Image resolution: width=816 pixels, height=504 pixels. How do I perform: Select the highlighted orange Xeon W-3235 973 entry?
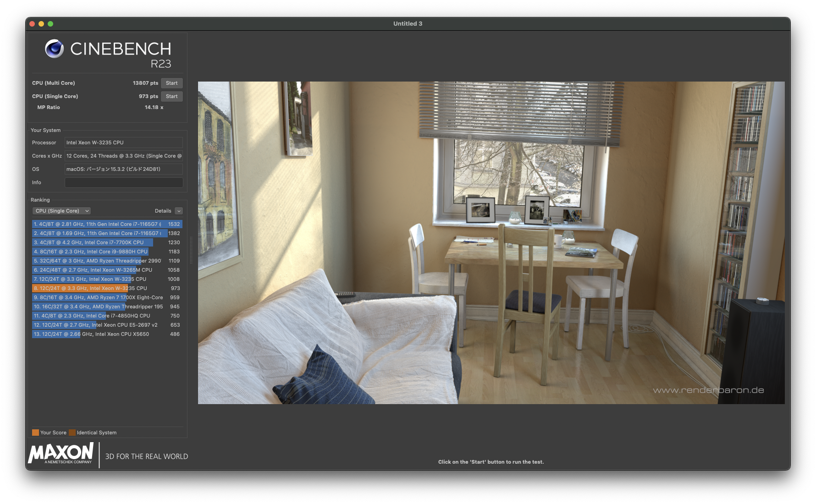pyautogui.click(x=107, y=288)
